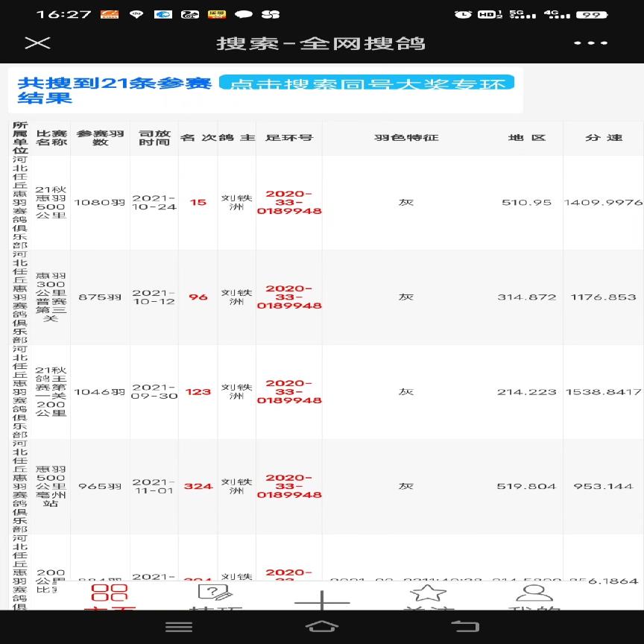The height and width of the screenshot is (644, 644).
Task: Select the 1080羽 entry count cell
Action: coord(100,203)
